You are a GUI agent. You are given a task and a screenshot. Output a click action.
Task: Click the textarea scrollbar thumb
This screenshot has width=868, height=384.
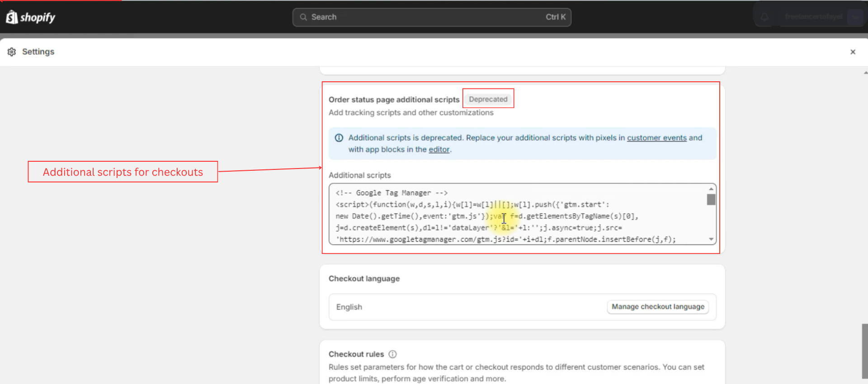click(x=711, y=200)
